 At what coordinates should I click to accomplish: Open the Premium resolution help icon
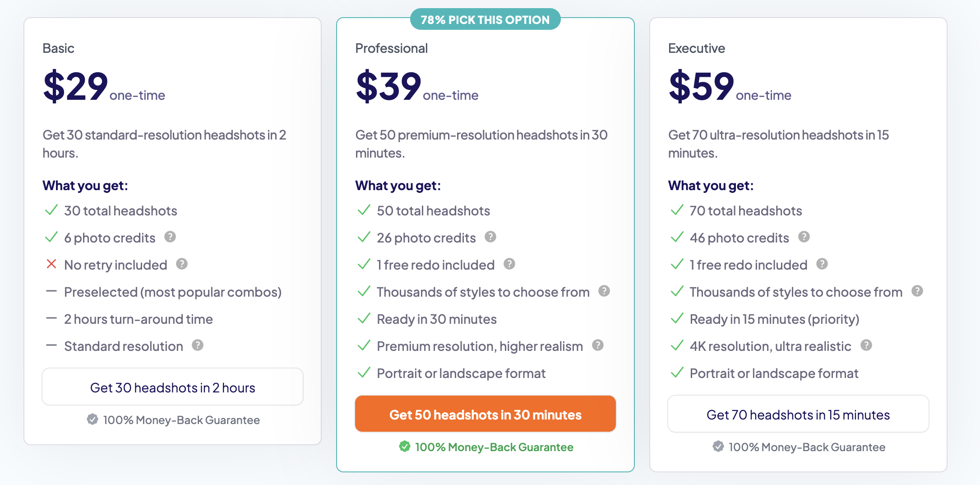tap(598, 345)
